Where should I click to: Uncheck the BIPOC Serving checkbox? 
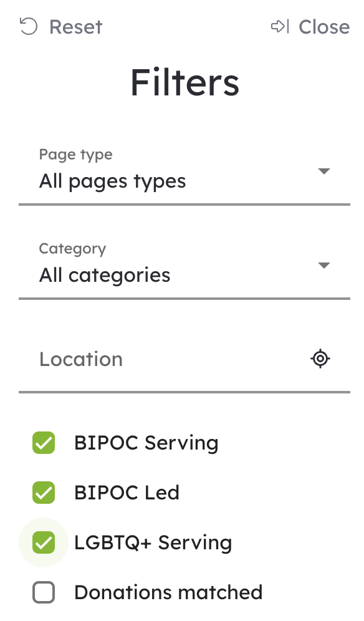[x=44, y=443]
